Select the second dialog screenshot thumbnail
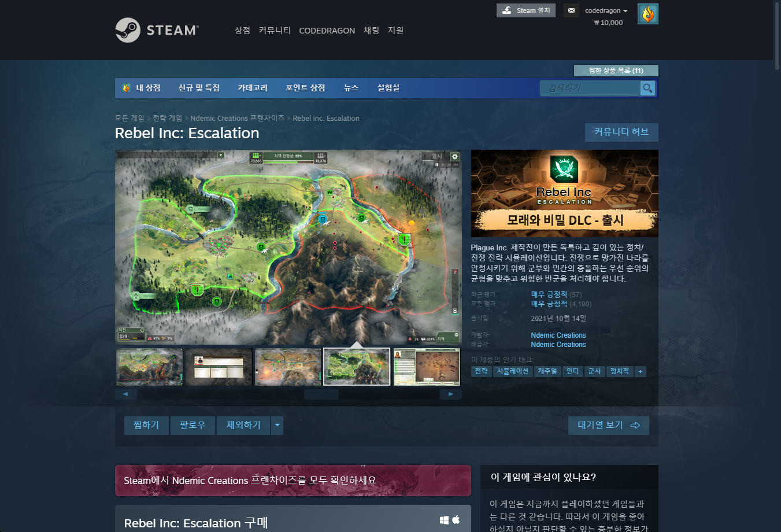781x532 pixels. [x=219, y=367]
